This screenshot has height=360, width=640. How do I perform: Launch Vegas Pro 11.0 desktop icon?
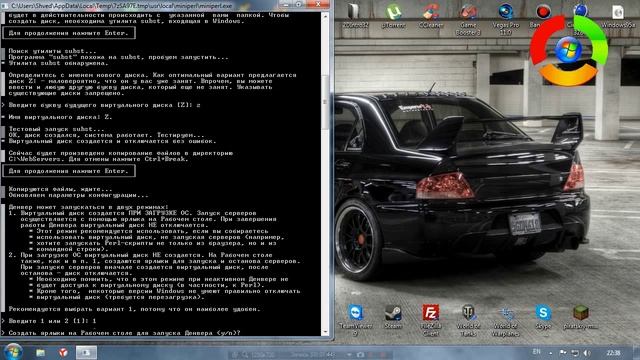506,19
